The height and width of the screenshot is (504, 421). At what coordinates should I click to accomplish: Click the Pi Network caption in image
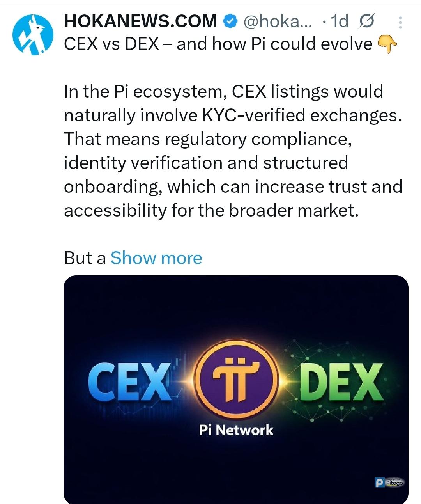click(x=236, y=430)
